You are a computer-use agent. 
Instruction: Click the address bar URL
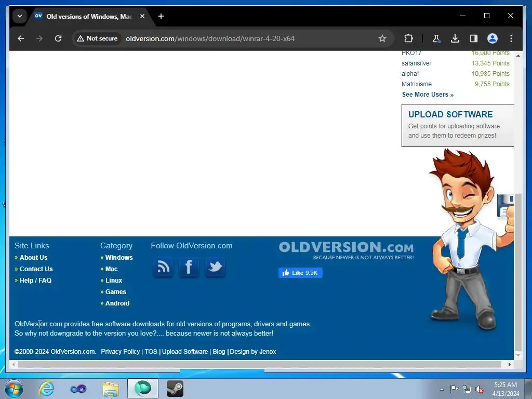tap(210, 38)
